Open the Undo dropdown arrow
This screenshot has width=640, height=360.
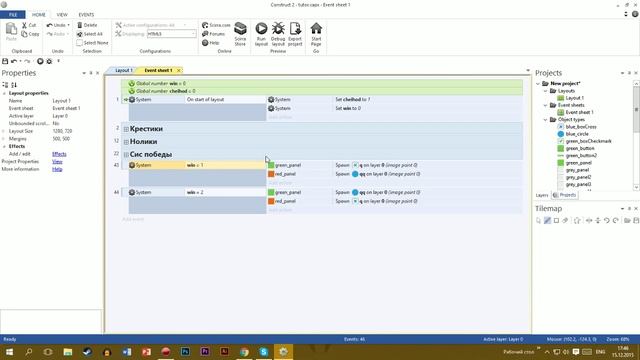click(x=69, y=25)
